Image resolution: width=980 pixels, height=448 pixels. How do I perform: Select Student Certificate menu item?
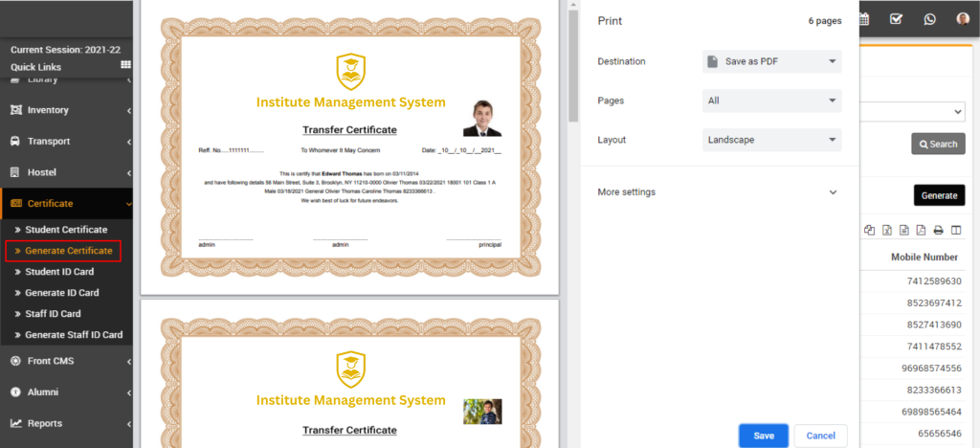65,230
